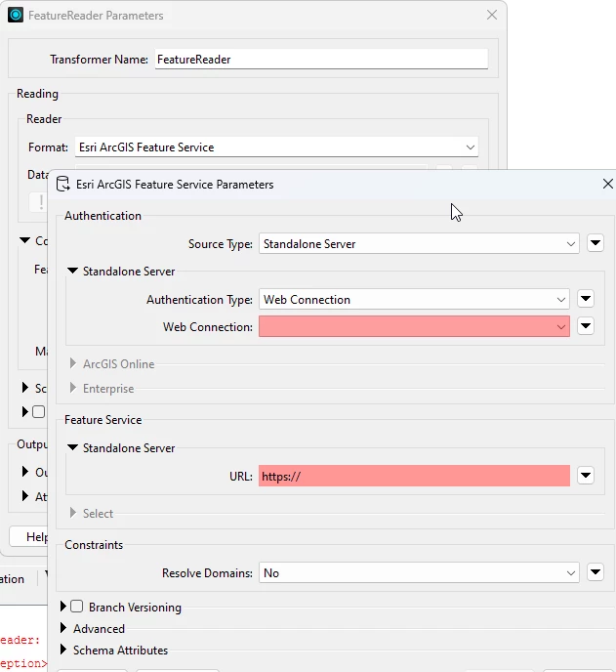Edit the Transformer Name field
Image resolution: width=616 pixels, height=672 pixels.
[321, 60]
